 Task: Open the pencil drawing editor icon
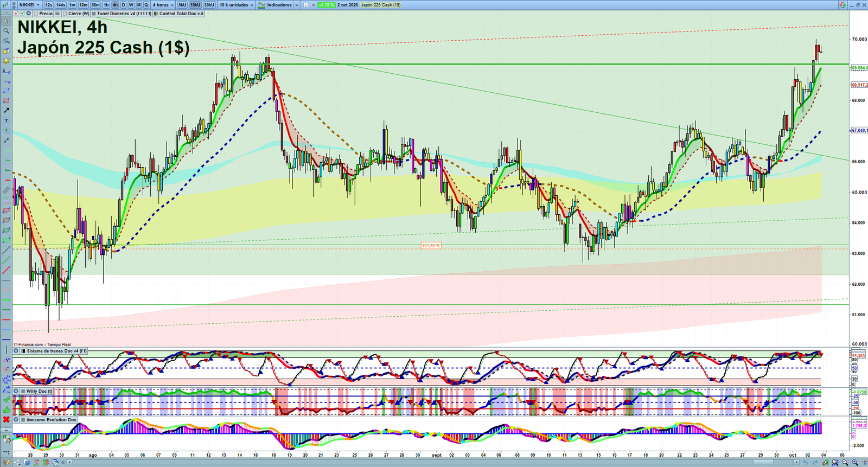pos(6,463)
